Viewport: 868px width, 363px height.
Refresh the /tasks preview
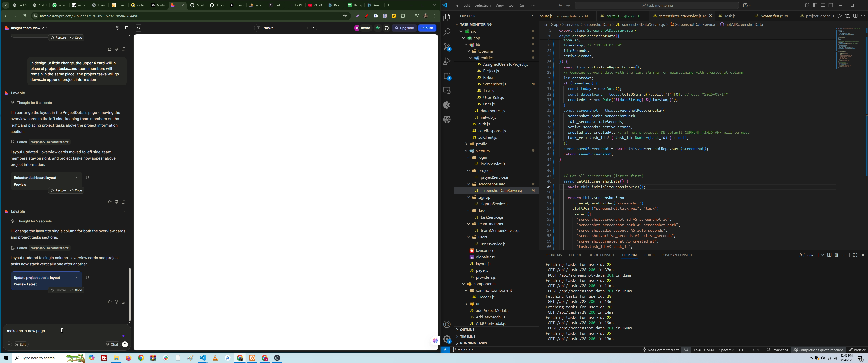point(313,28)
